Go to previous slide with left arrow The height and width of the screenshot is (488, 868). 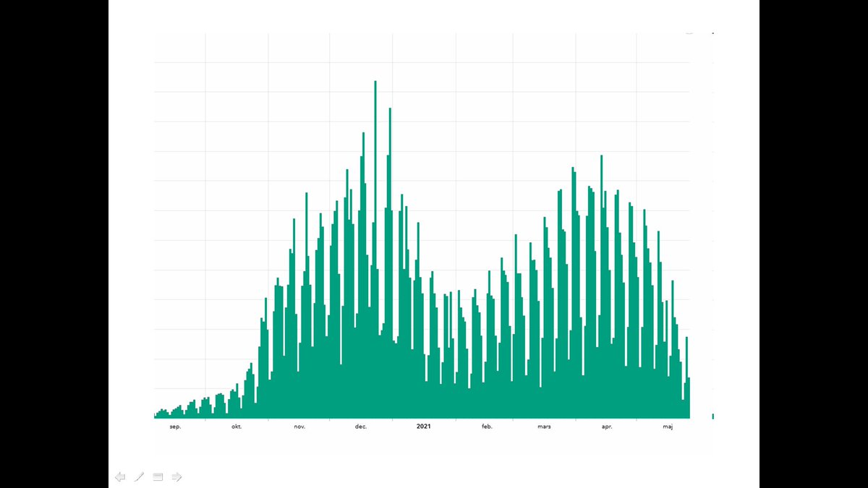coord(120,476)
